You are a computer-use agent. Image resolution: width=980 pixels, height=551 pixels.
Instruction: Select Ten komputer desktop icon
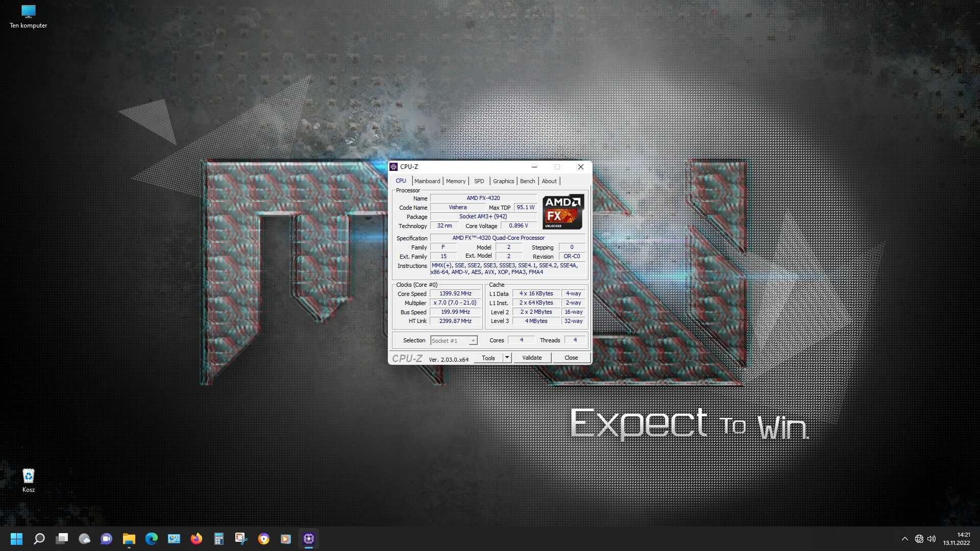pyautogui.click(x=28, y=16)
